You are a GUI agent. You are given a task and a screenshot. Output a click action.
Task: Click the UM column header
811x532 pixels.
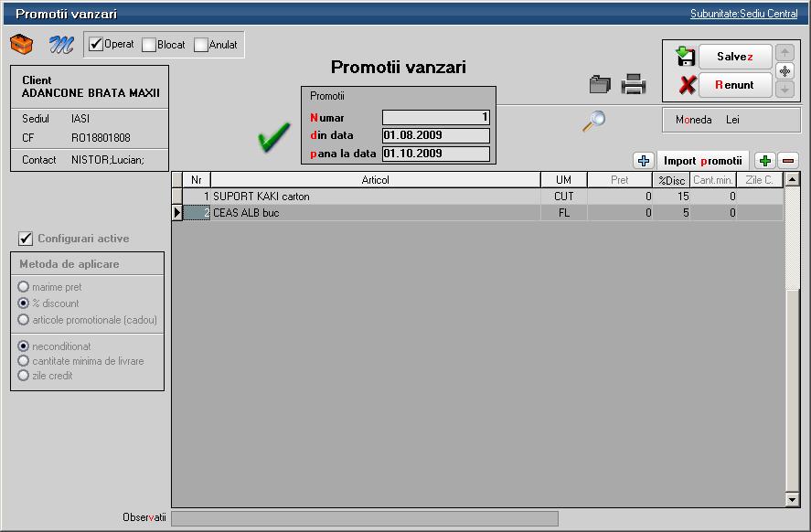(564, 180)
